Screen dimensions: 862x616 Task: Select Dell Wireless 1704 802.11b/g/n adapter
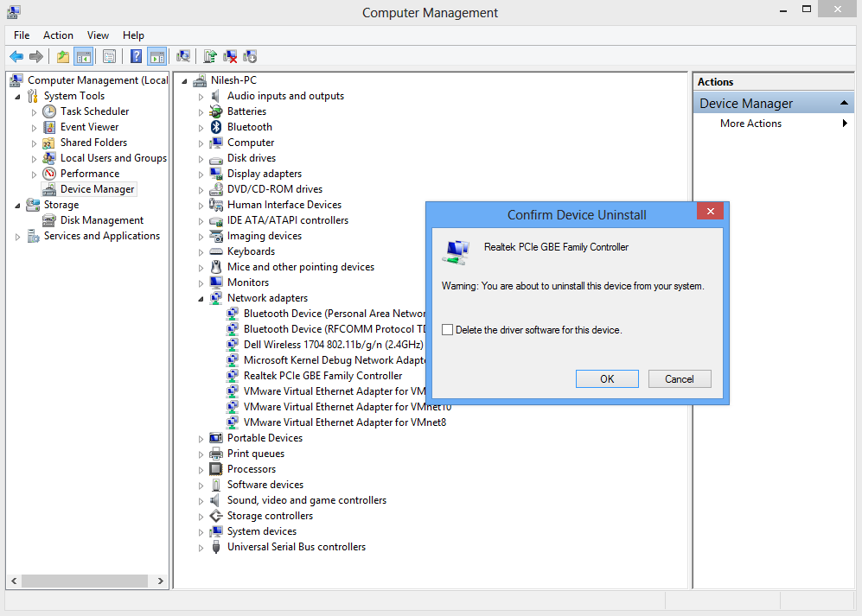[333, 345]
